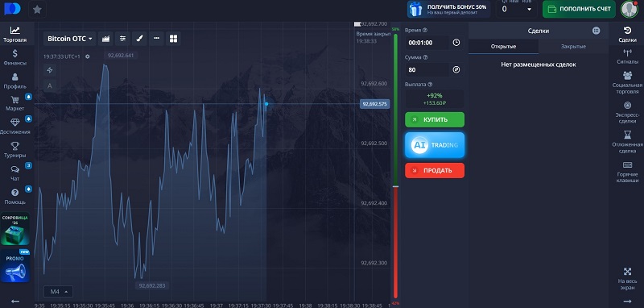Open chart type selector icon
Screen dimensions: 644x308
coord(105,39)
